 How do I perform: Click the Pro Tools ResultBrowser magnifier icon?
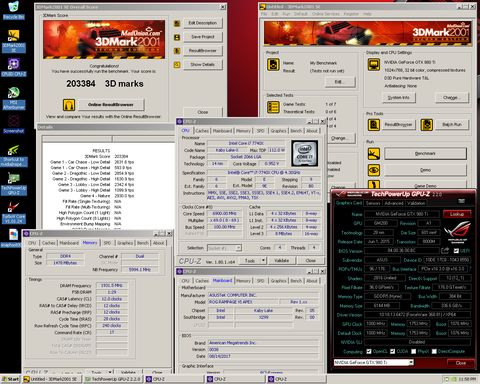374,125
